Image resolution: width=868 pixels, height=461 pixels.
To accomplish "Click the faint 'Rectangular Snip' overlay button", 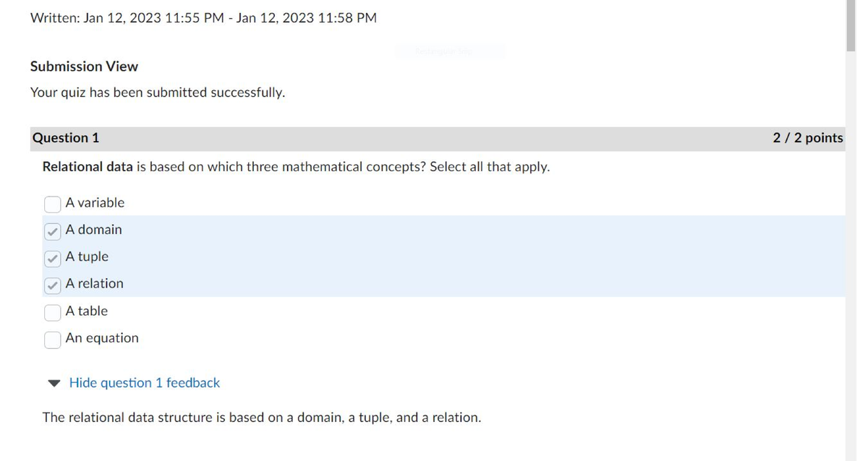I will pos(450,51).
